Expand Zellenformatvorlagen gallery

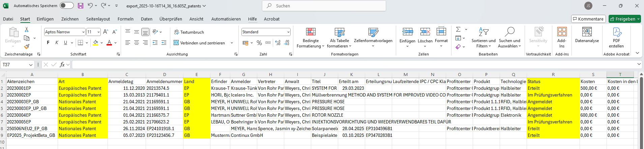coord(373,38)
